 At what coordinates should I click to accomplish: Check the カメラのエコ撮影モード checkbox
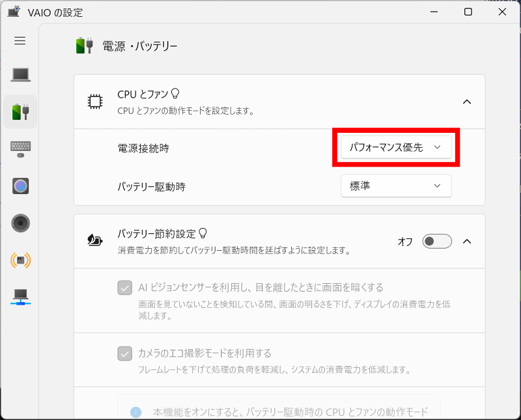pos(124,354)
